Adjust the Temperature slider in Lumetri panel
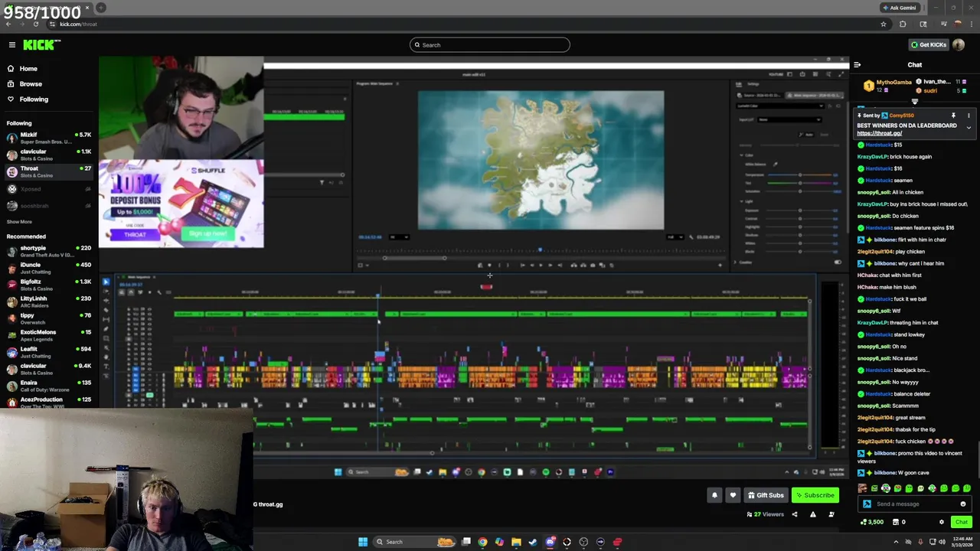The height and width of the screenshot is (551, 980). click(x=800, y=175)
